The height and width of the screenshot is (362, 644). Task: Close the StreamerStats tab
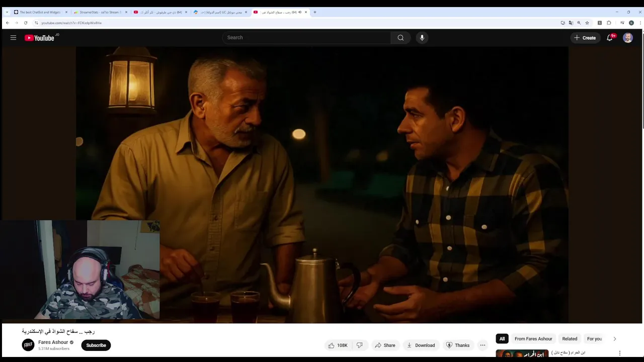tap(126, 12)
